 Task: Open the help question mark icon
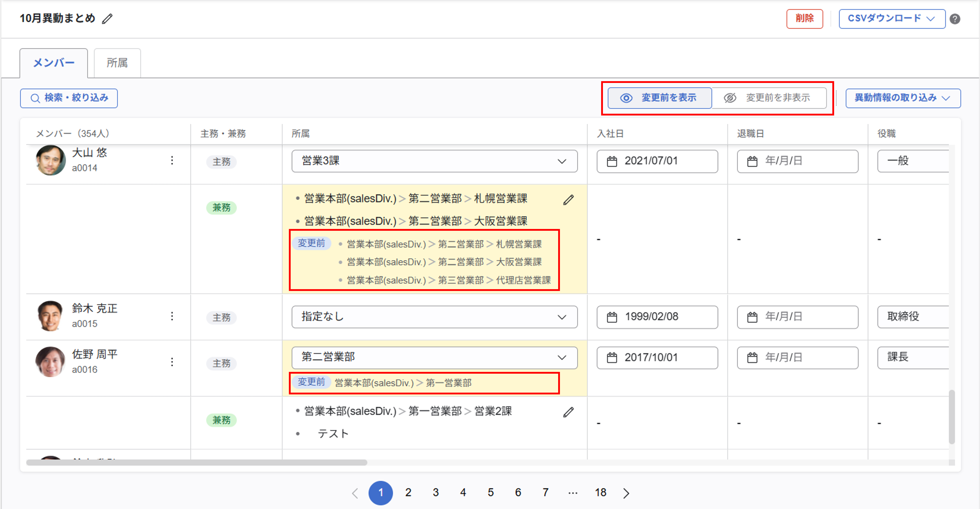(955, 19)
